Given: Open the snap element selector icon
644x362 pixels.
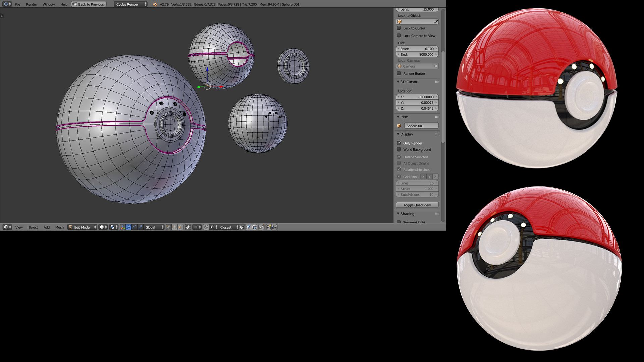Looking at the screenshot, I should [214, 227].
